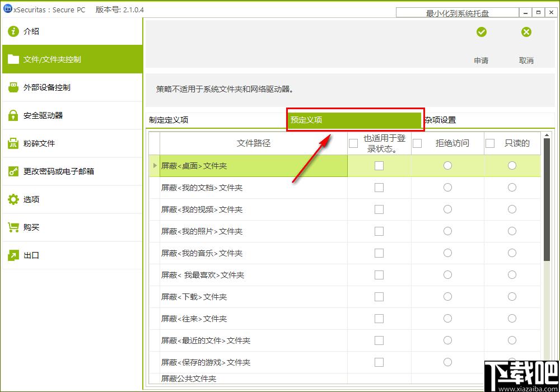Check login-state box for 屏蔽<保存的游戏>文件夹
Image resolution: width=560 pixels, height=392 pixels.
pyautogui.click(x=379, y=362)
